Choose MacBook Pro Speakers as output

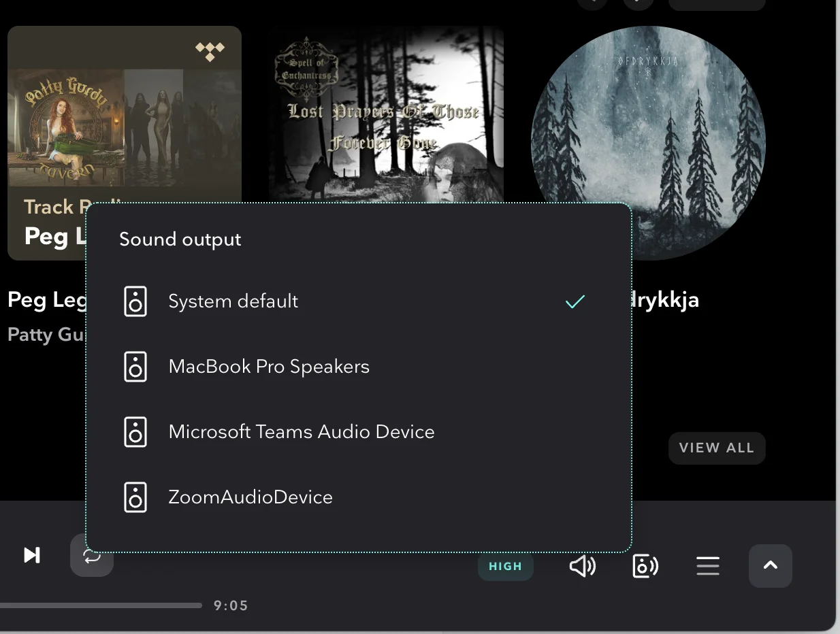(269, 367)
